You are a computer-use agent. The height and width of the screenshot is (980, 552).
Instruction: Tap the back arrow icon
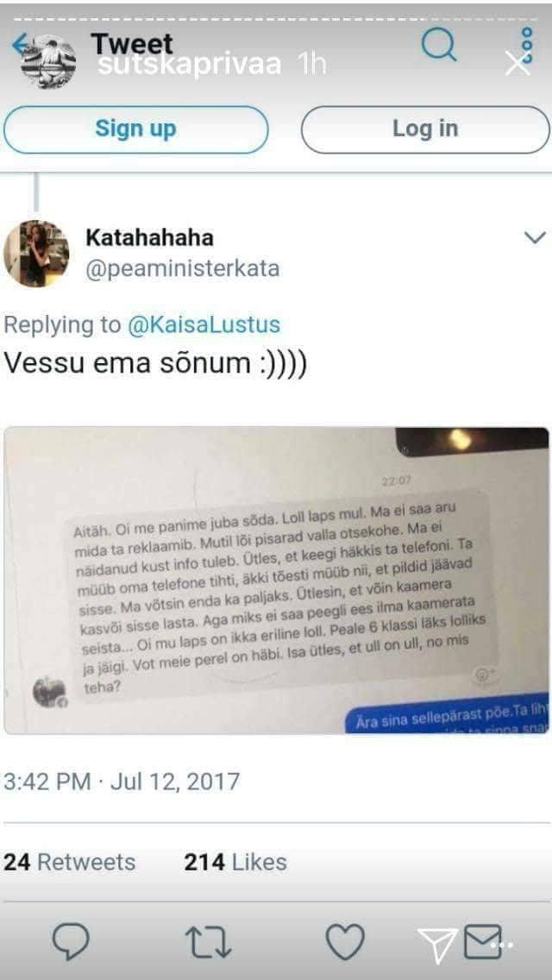click(20, 44)
